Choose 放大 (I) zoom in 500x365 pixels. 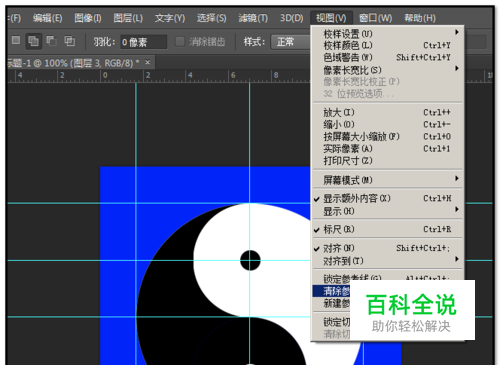(x=387, y=112)
